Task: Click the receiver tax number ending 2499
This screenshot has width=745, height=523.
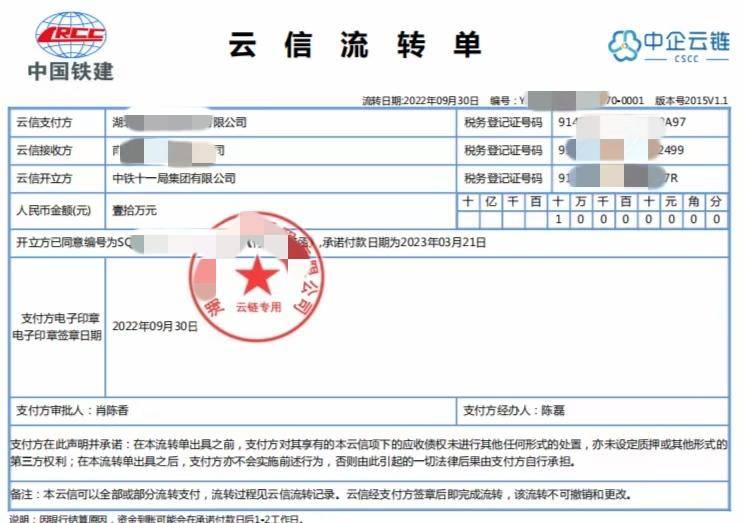Action: click(621, 150)
